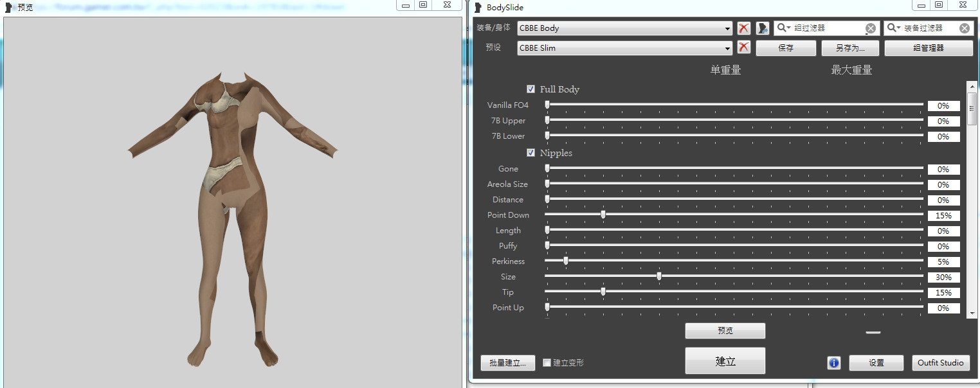Focus the 組过滤器 group filter field

(828, 28)
